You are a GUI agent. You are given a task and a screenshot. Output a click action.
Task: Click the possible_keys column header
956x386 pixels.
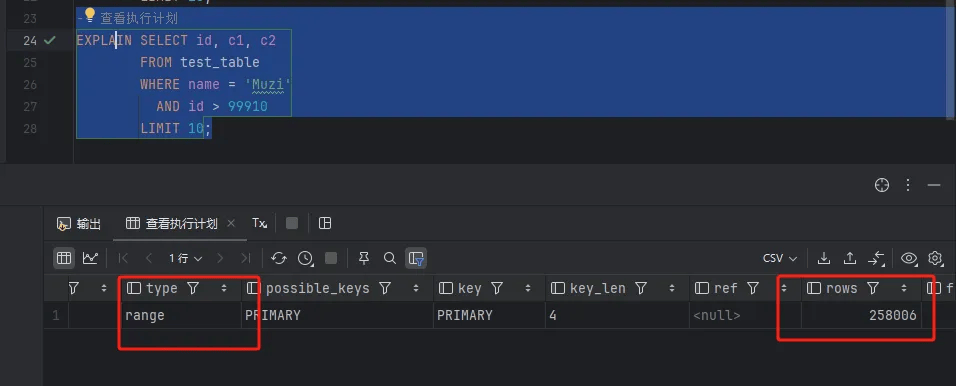click(317, 288)
